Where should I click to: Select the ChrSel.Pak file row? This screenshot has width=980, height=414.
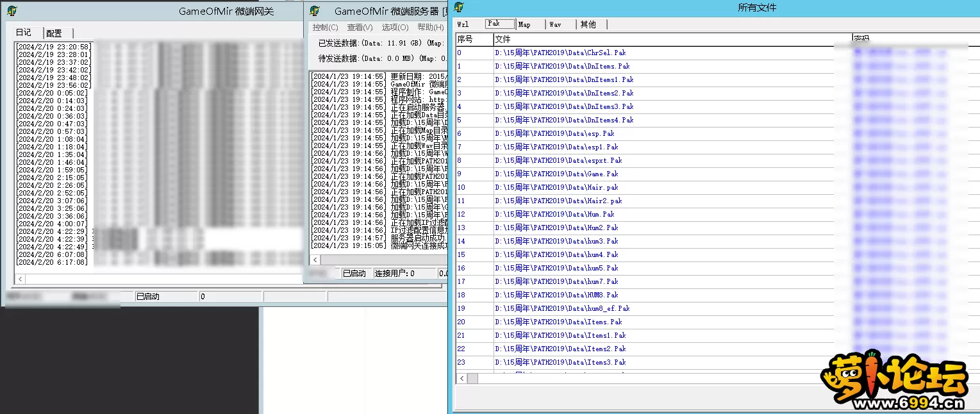717,53
